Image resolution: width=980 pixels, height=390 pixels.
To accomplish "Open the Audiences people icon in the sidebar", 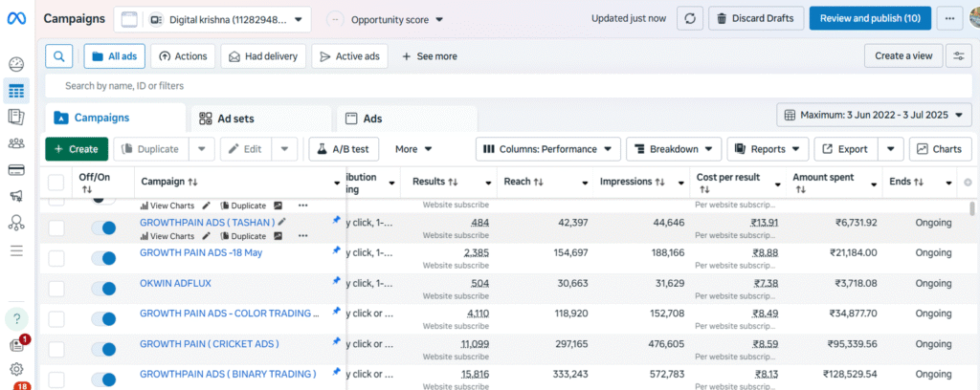I will coord(16,143).
